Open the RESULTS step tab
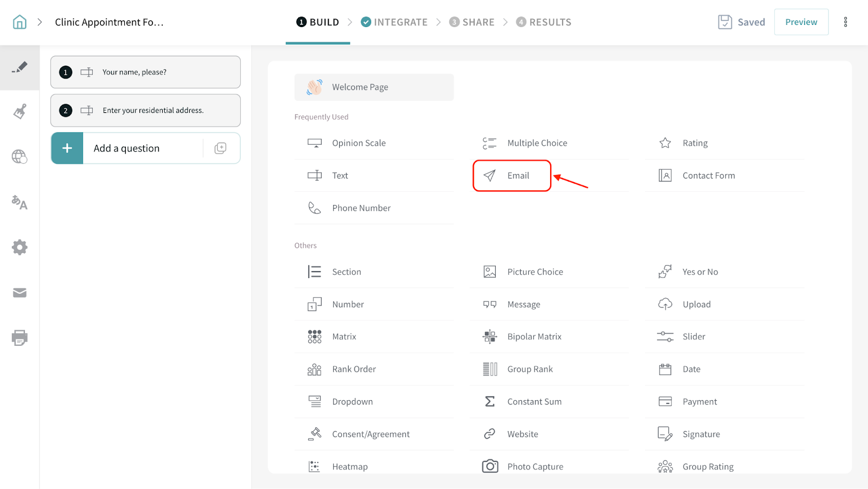 tap(544, 22)
